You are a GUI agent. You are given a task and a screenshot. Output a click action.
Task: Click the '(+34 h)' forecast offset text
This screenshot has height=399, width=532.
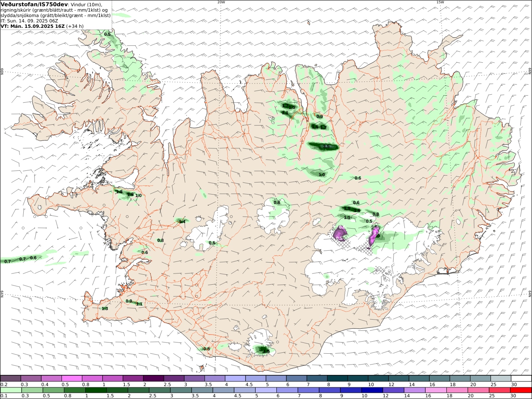pyautogui.click(x=75, y=26)
